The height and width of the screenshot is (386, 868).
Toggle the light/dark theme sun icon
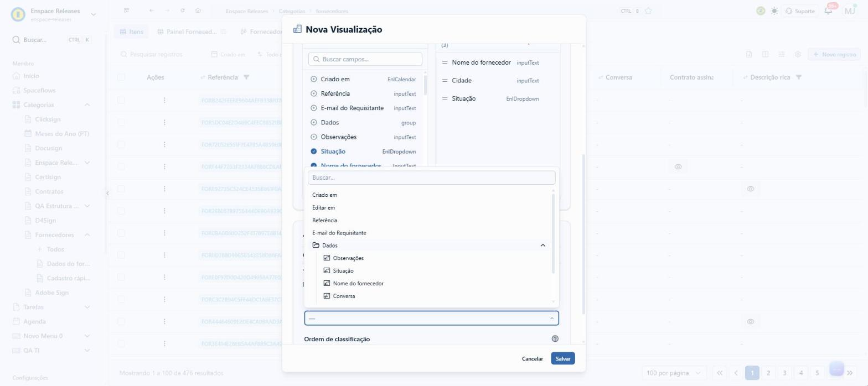(x=774, y=11)
